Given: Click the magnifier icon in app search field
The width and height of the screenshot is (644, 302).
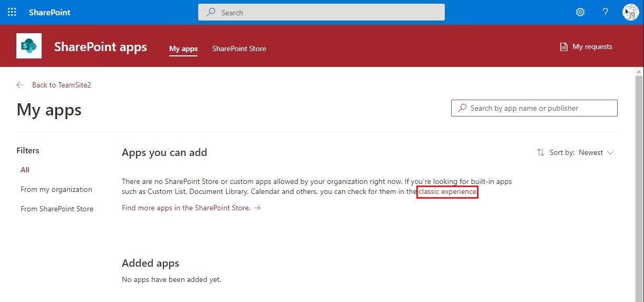Looking at the screenshot, I should point(462,108).
